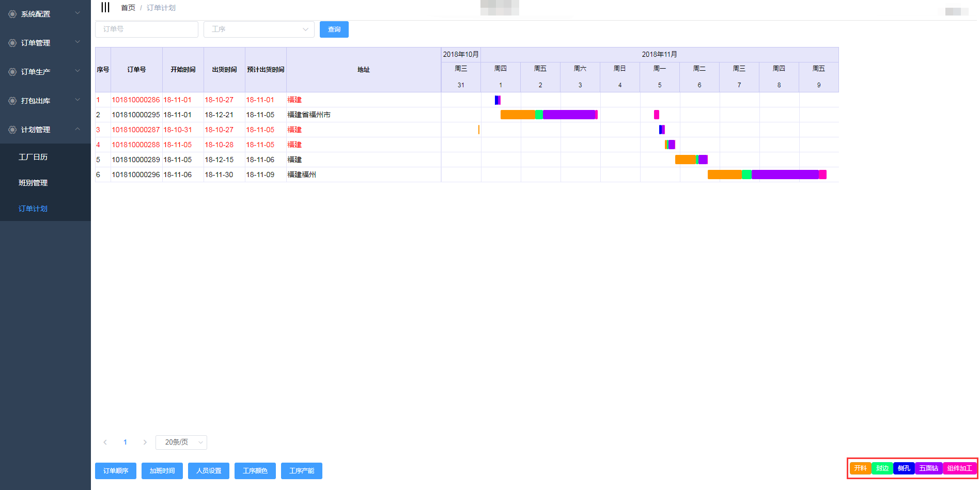The width and height of the screenshot is (980, 490).
Task: Click the orange 开料 legend swatch
Action: click(x=860, y=468)
